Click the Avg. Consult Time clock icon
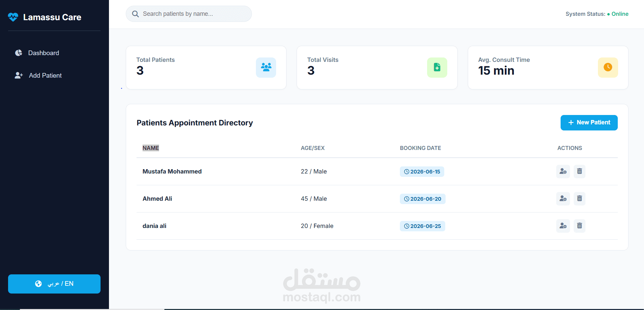The height and width of the screenshot is (310, 644). (x=608, y=68)
